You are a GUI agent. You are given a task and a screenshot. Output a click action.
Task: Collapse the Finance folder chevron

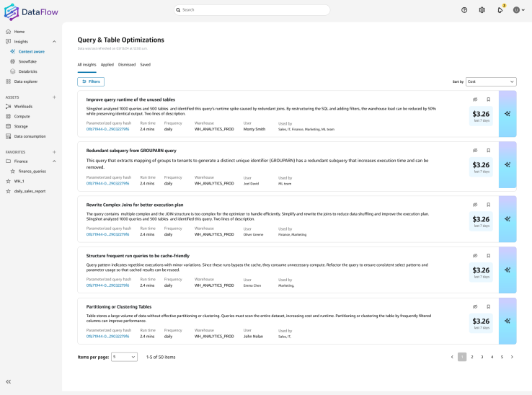click(54, 161)
